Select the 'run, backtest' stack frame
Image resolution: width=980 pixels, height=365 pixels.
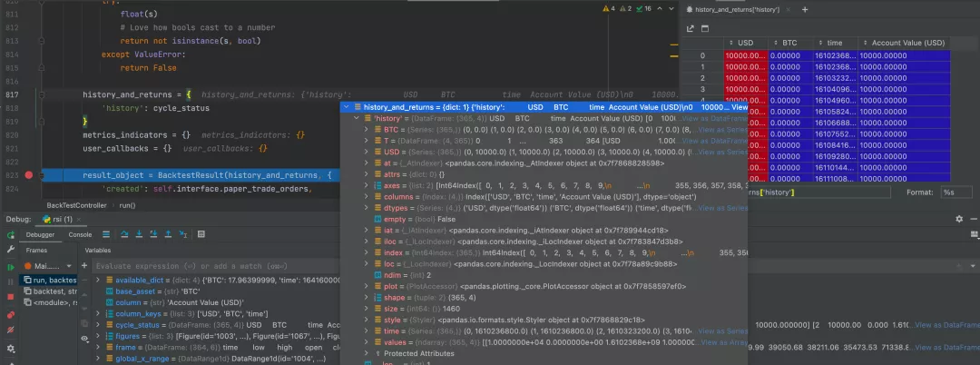point(49,280)
